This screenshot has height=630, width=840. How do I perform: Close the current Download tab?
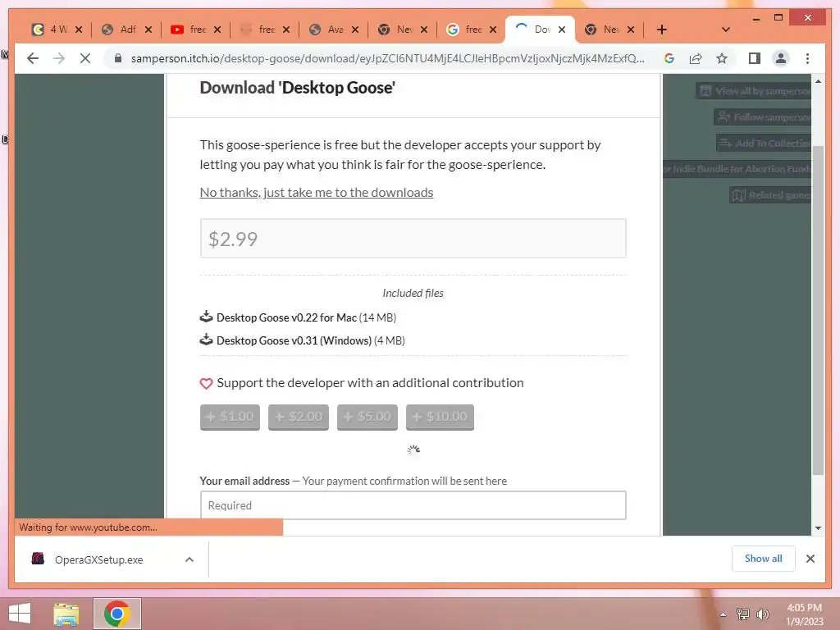[x=562, y=30]
